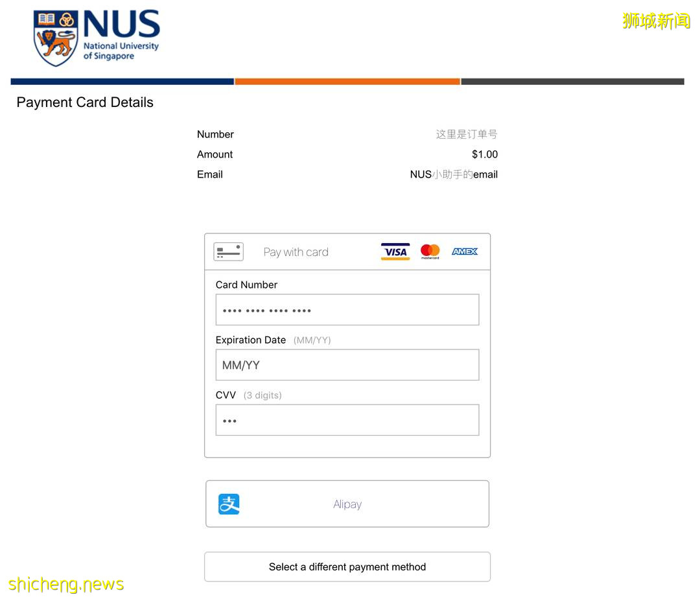Viewport: 700px width, 597px height.
Task: Focus the CVV input box
Action: 347,420
